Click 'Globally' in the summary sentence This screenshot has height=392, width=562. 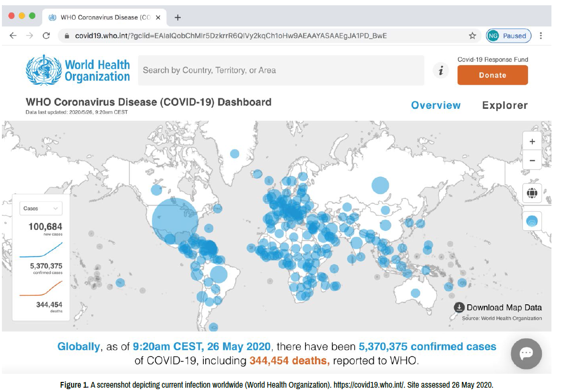pyautogui.click(x=79, y=346)
